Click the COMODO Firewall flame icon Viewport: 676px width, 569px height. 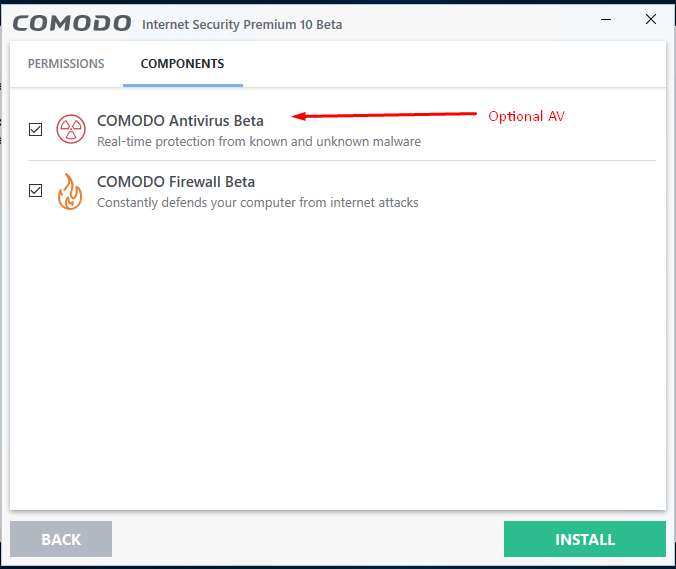click(x=70, y=191)
